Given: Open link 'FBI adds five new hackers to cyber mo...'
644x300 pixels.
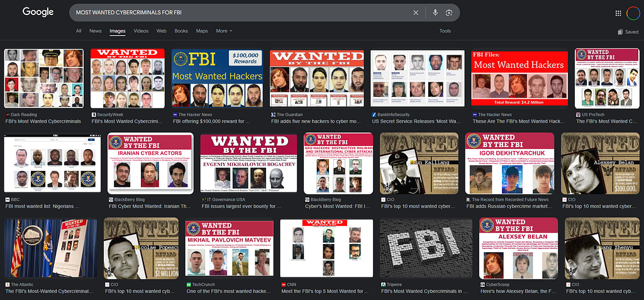Looking at the screenshot, I should click(314, 121).
